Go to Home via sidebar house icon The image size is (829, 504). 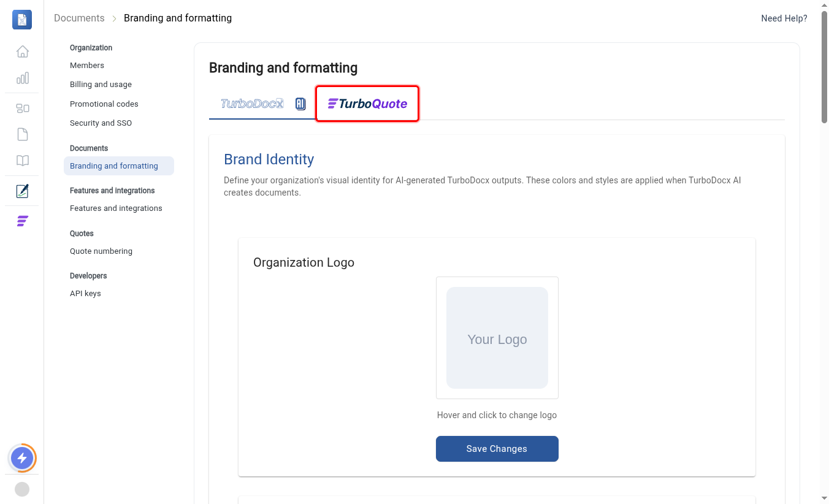(x=23, y=52)
